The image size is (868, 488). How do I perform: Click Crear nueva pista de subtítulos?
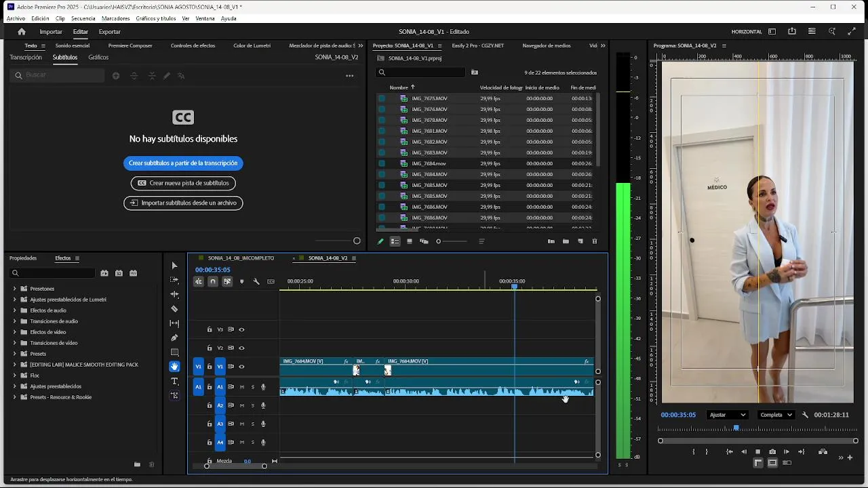click(x=183, y=183)
